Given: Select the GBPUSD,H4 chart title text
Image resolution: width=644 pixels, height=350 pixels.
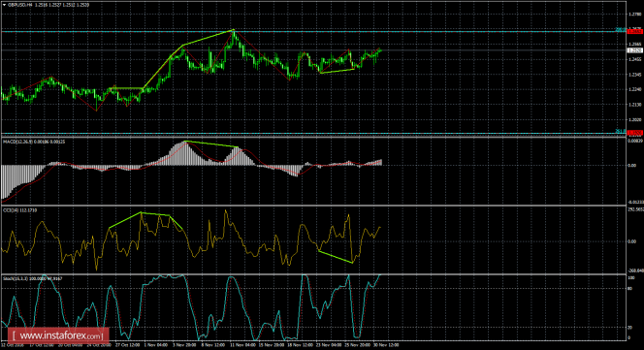Looking at the screenshot, I should (19, 5).
